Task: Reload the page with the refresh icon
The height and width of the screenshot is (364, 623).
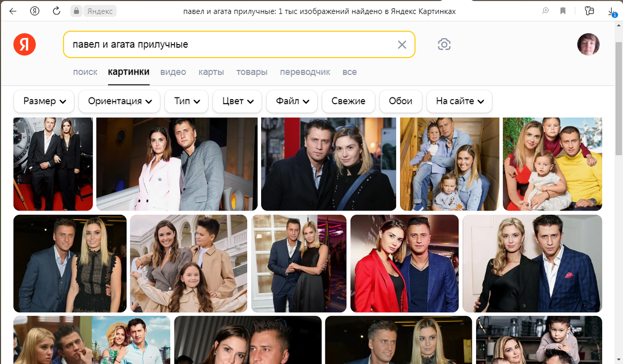Action: pyautogui.click(x=57, y=11)
